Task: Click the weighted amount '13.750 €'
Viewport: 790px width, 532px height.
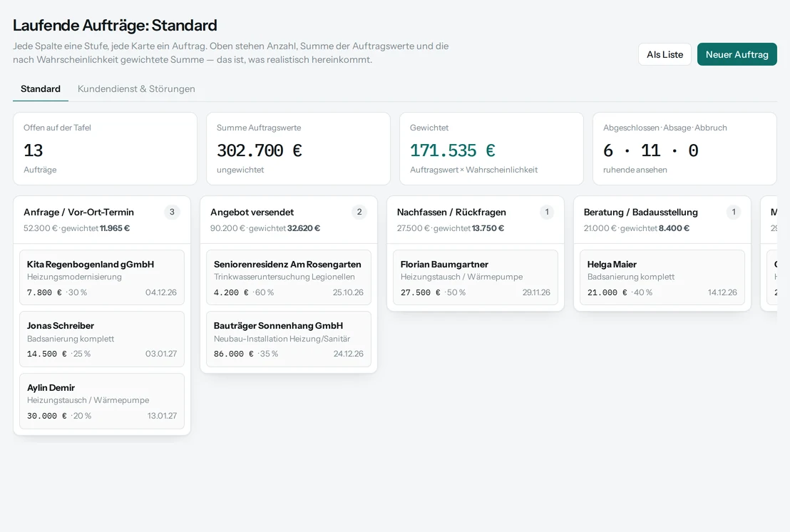Action: 488,228
